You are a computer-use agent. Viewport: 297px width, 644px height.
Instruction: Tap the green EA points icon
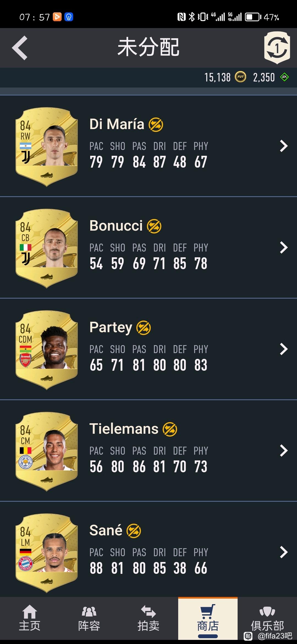284,77
